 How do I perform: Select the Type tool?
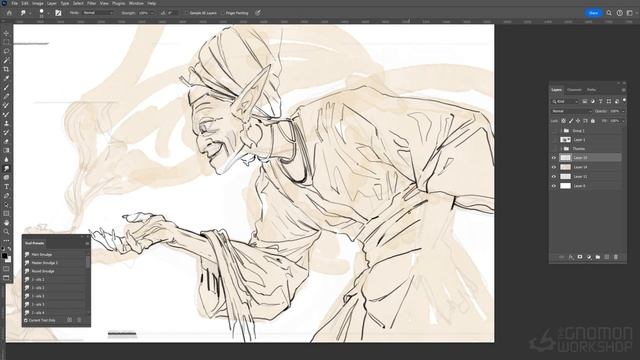click(x=6, y=187)
